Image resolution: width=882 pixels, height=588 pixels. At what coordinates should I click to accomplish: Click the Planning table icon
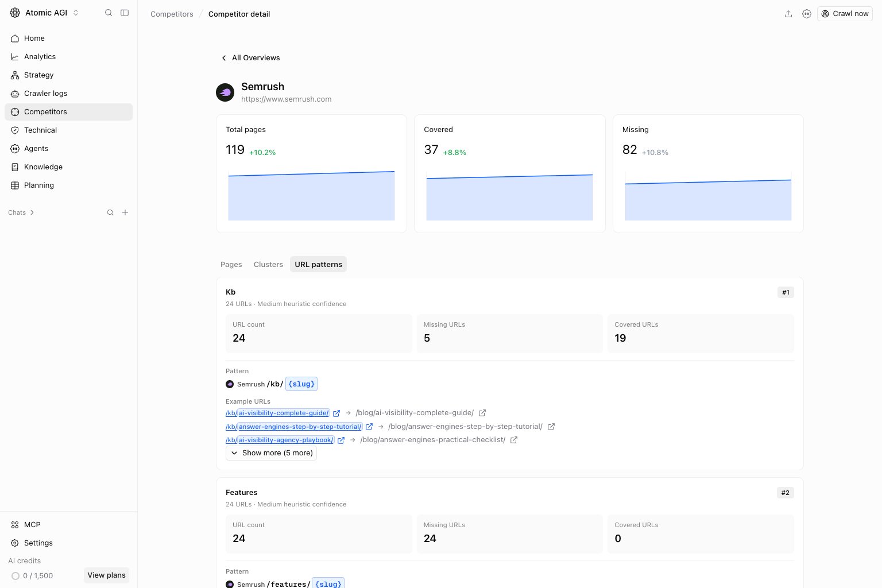(15, 185)
